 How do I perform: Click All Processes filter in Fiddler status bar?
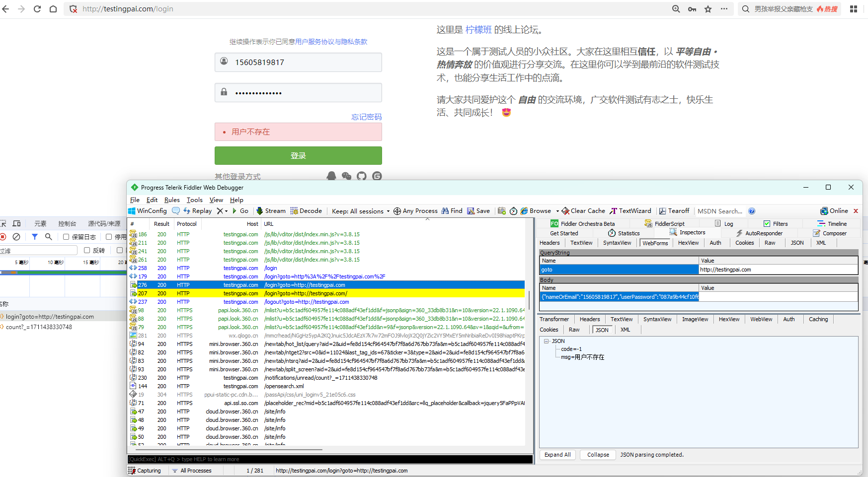192,471
